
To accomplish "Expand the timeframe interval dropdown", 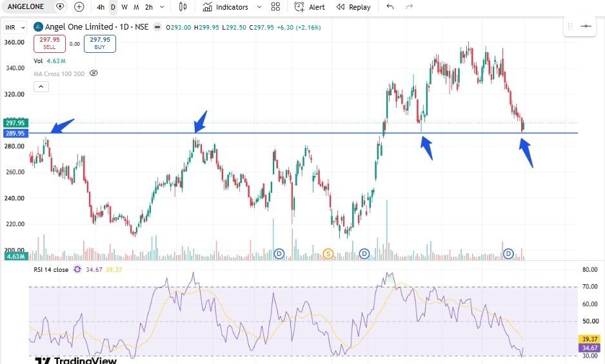I will [162, 7].
